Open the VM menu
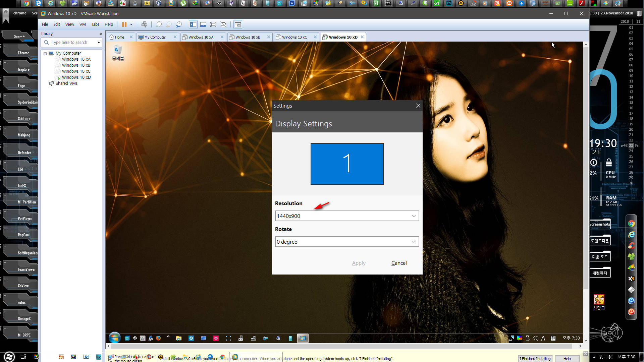Screen dimensions: 644x362 83,24
